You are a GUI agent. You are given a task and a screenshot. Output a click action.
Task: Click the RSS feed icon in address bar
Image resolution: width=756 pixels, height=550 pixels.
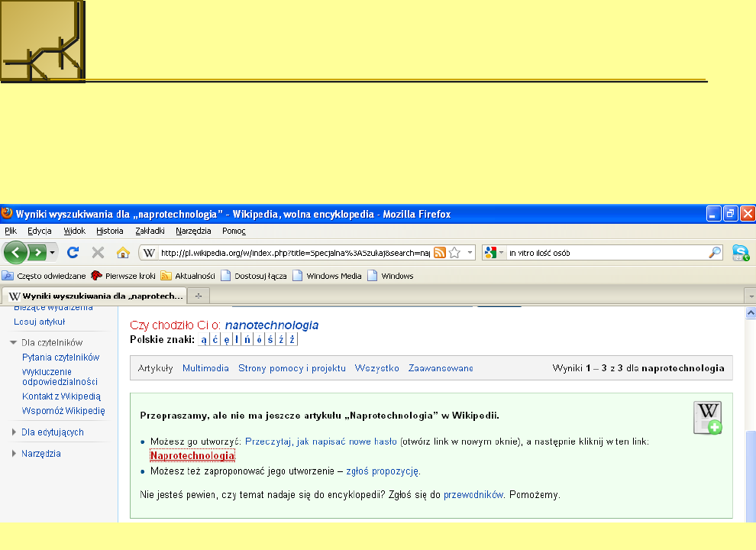[x=440, y=252]
